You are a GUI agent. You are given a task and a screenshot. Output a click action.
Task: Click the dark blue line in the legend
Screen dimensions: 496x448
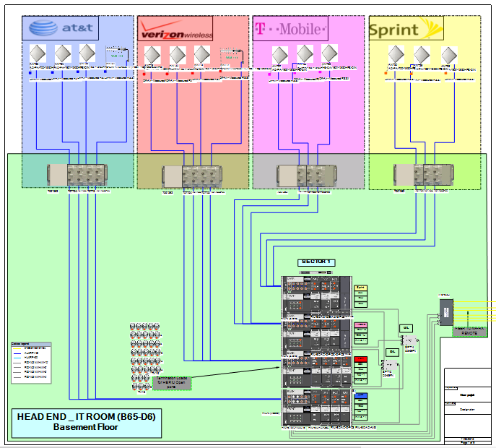coord(17,353)
